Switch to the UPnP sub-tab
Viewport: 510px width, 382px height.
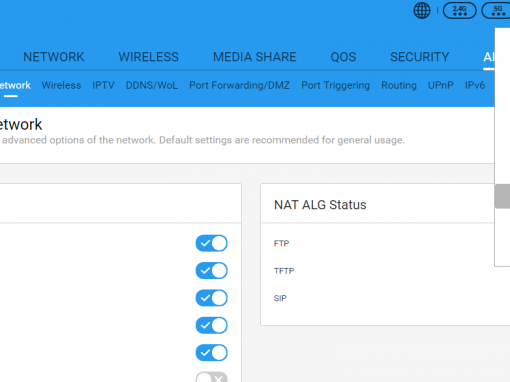[441, 85]
